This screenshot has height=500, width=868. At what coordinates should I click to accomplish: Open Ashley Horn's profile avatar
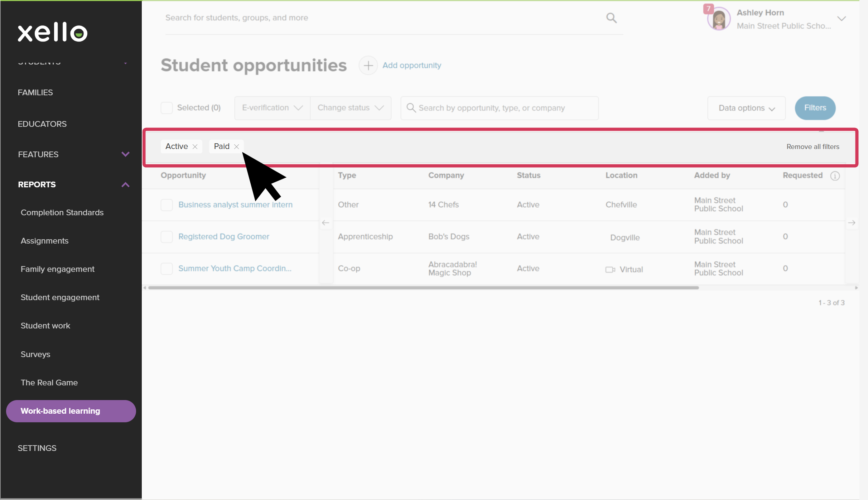(x=719, y=19)
